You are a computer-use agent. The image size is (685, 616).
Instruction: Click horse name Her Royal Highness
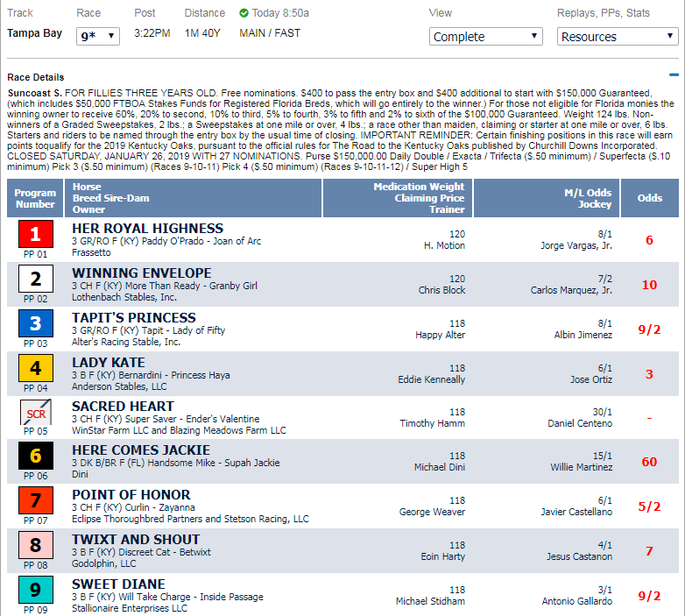pos(147,229)
